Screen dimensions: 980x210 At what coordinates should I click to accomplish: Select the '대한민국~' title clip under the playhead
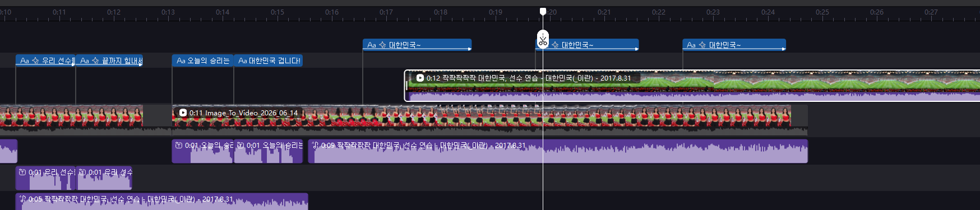tap(587, 45)
